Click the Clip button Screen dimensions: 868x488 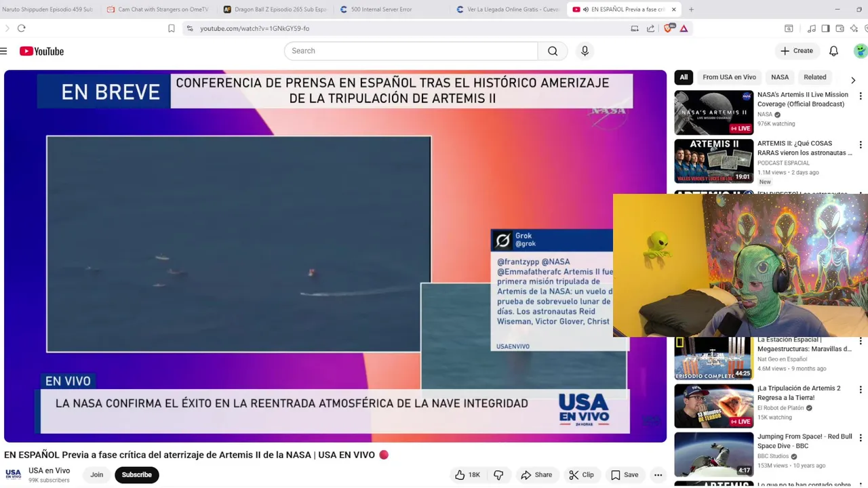point(581,475)
